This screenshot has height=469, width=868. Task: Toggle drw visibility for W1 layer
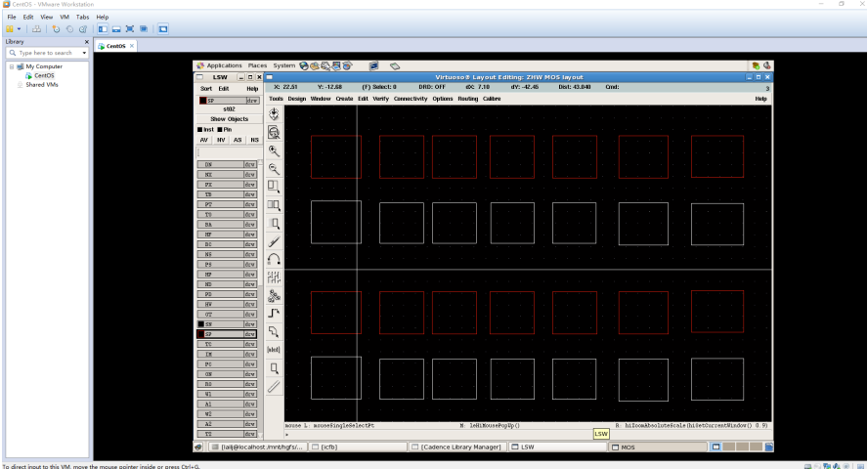250,394
